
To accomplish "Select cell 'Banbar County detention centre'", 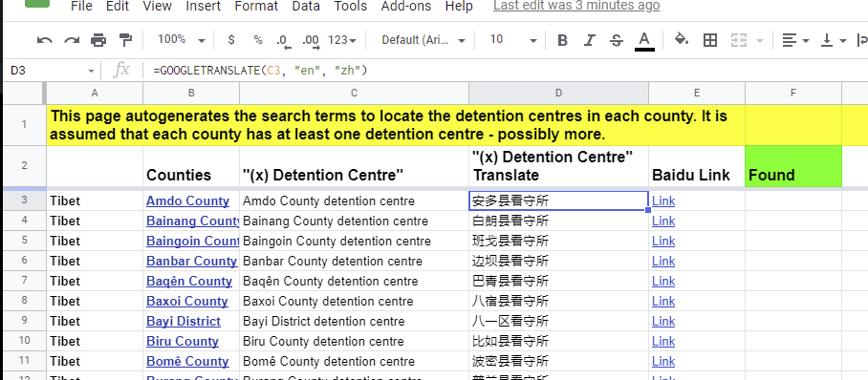I will (x=355, y=261).
